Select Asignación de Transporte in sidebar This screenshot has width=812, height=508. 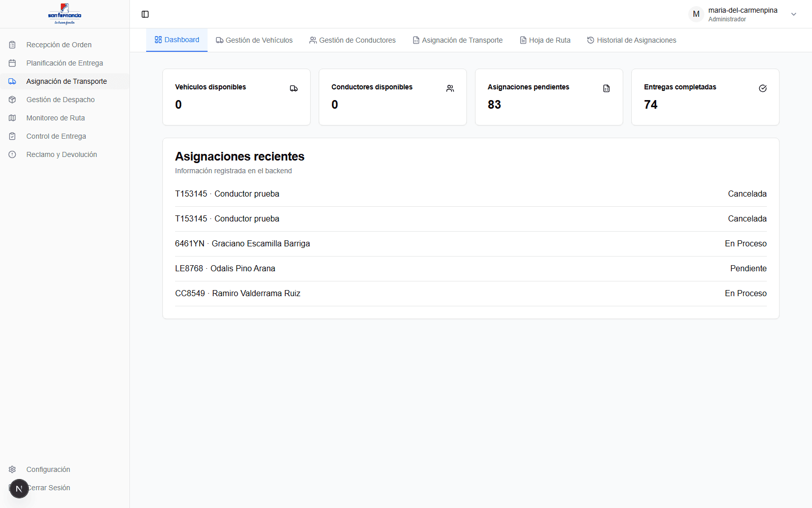click(x=64, y=81)
